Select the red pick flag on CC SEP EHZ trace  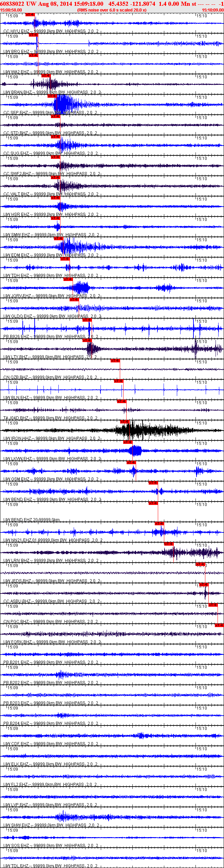point(52,96)
